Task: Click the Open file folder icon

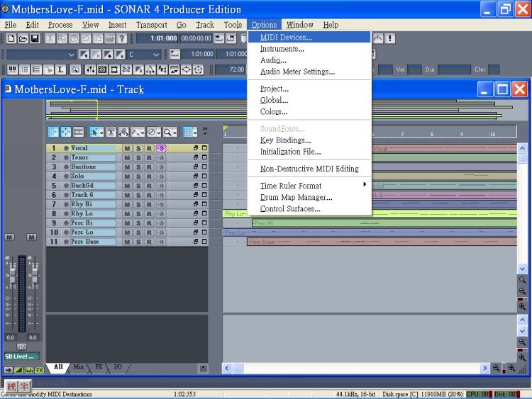Action: point(23,38)
